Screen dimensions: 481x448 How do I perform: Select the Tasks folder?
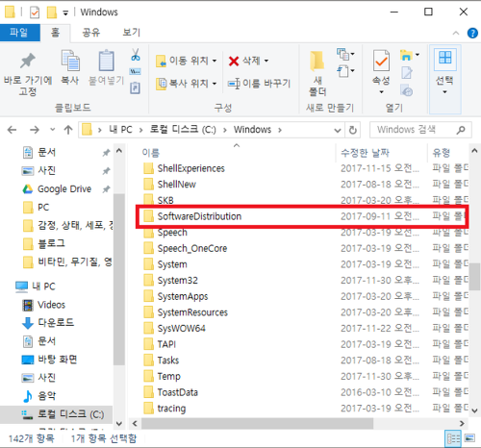click(x=168, y=361)
